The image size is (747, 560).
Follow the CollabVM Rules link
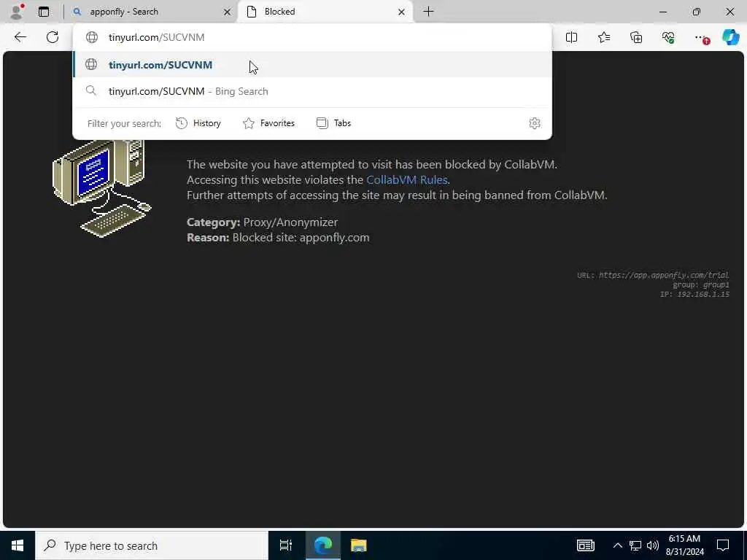406,179
